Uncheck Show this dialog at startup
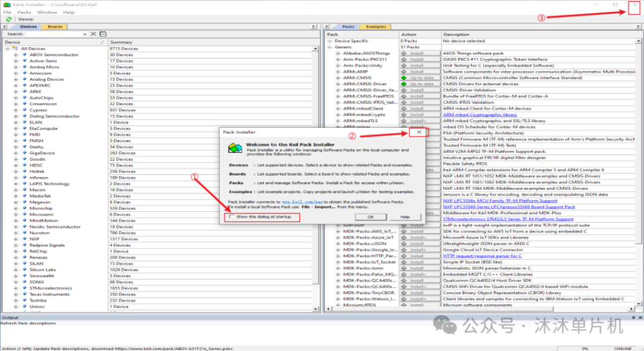 (x=232, y=217)
